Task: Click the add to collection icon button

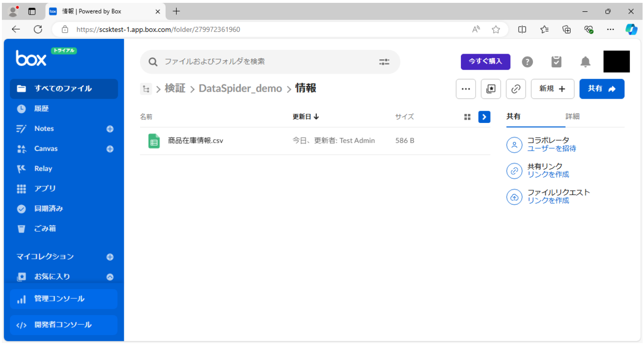Action: coord(491,89)
